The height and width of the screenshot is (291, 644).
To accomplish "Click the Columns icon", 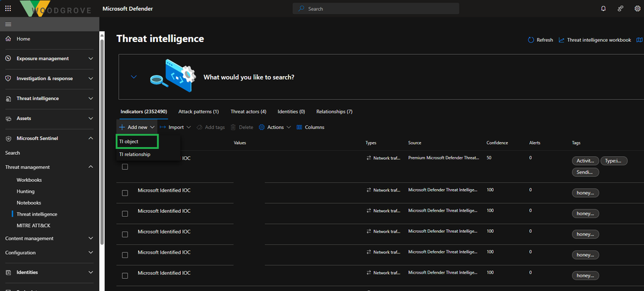I will 299,127.
